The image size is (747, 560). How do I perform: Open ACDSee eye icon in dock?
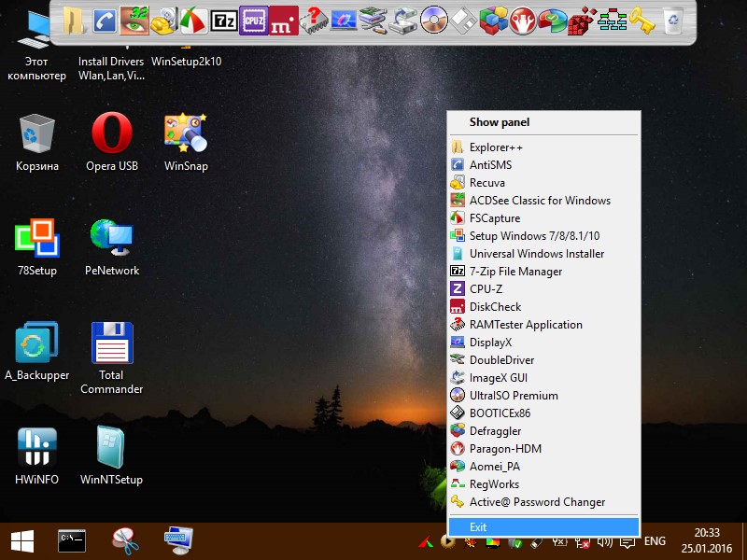click(134, 21)
